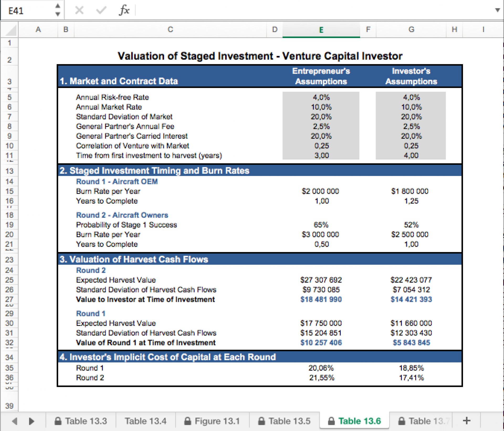
Task: Select column F header
Action: (368, 29)
